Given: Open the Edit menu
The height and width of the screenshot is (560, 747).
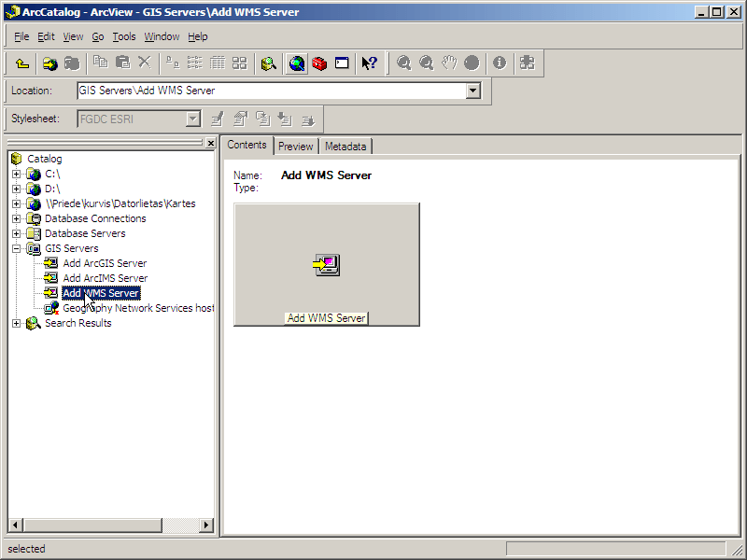Looking at the screenshot, I should click(46, 36).
